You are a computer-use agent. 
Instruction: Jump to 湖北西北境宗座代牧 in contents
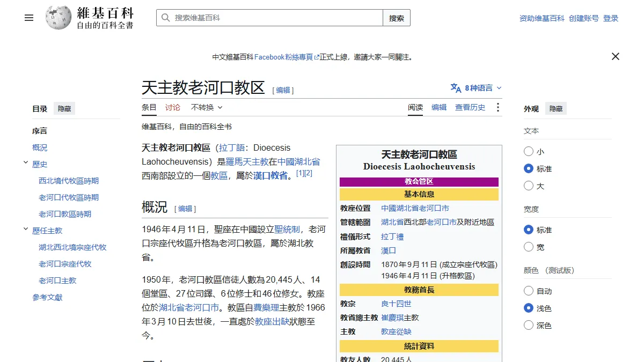click(72, 247)
